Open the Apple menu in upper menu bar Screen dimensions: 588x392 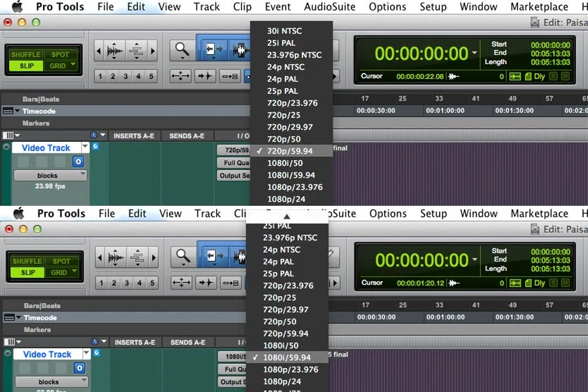coord(17,7)
